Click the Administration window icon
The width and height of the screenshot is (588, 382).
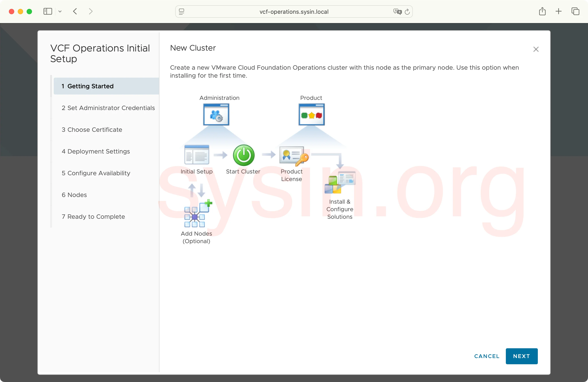pos(216,114)
